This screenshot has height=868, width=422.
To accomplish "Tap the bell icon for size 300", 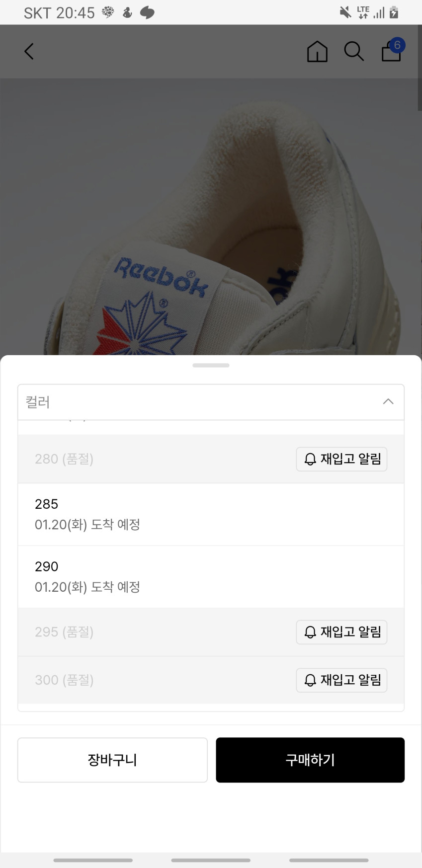I will (x=310, y=680).
